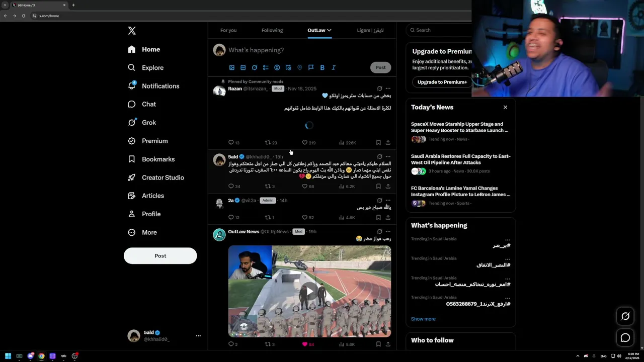
Task: Open more options on Razan's pinned post
Action: tap(388, 88)
